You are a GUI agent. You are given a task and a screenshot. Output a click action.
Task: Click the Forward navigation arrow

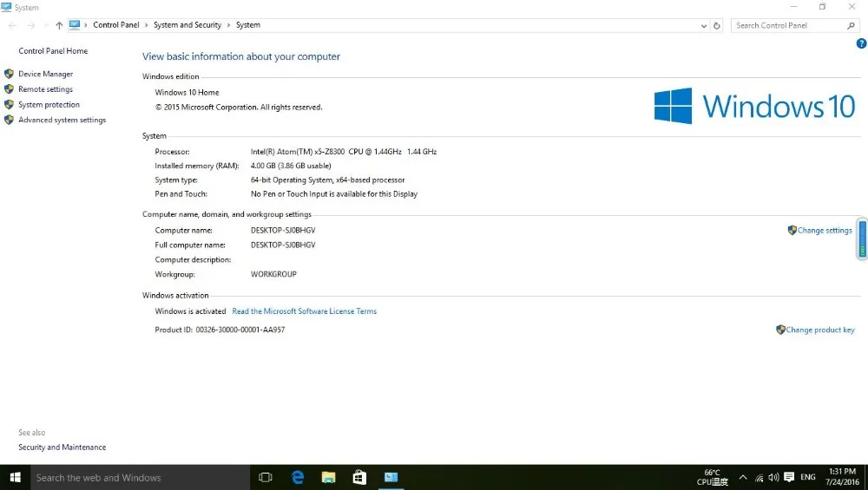point(31,25)
